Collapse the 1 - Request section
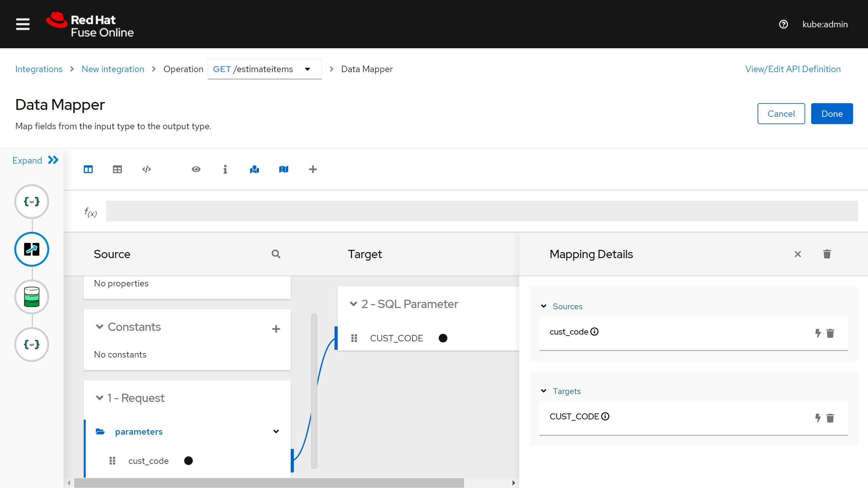 100,398
